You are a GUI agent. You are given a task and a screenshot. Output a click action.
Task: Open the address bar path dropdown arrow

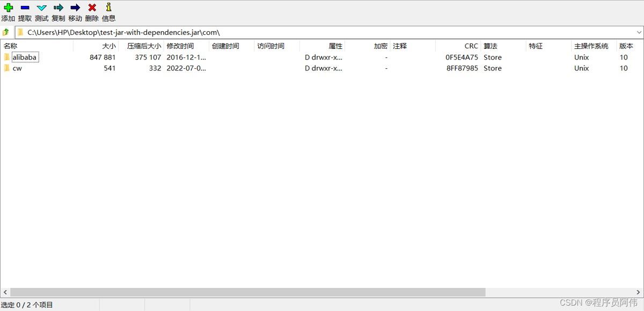[639, 32]
